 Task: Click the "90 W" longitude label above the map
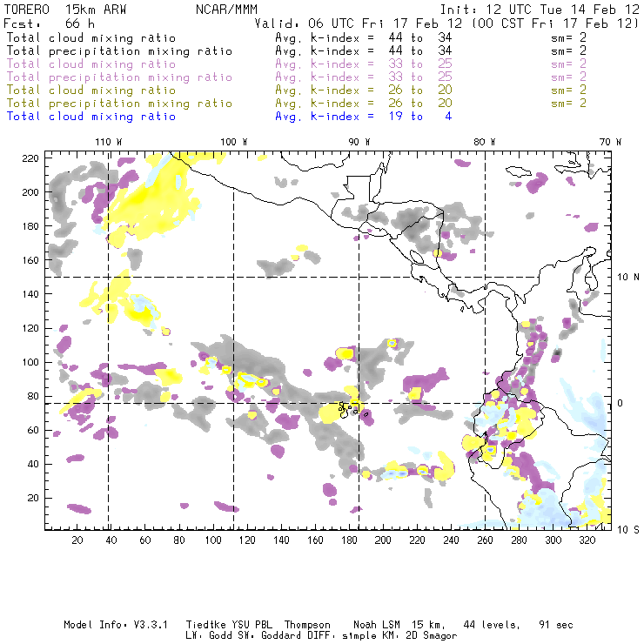click(x=359, y=142)
